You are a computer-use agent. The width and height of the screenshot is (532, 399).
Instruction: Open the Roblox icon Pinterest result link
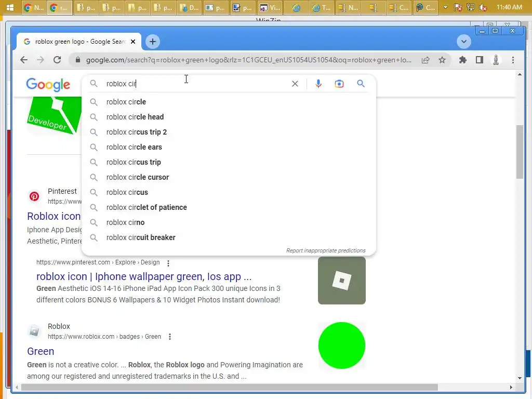(x=54, y=216)
